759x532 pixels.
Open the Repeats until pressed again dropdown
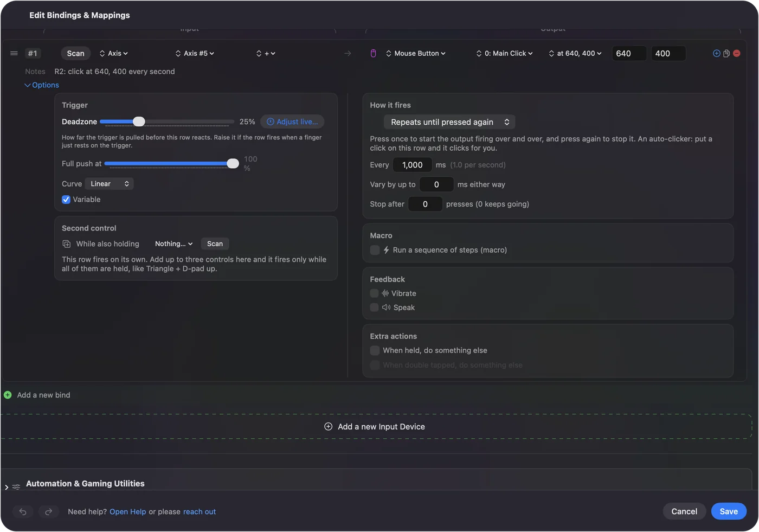449,122
